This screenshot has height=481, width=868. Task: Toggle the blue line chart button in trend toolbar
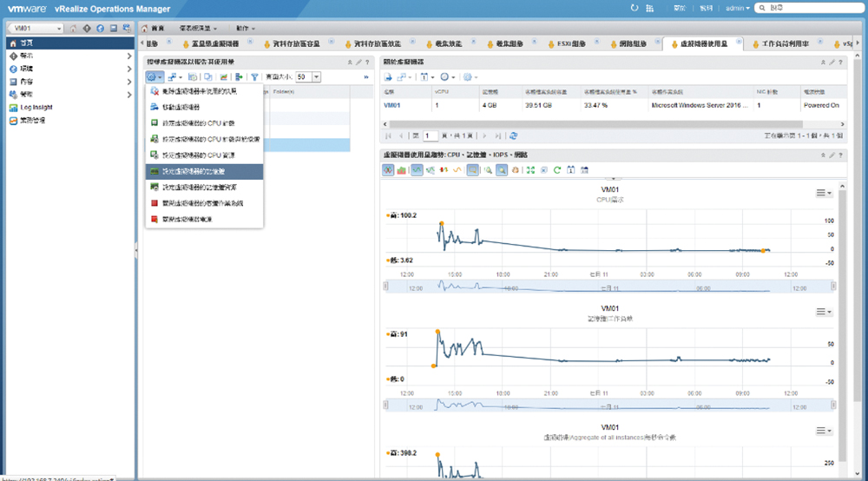click(x=417, y=170)
